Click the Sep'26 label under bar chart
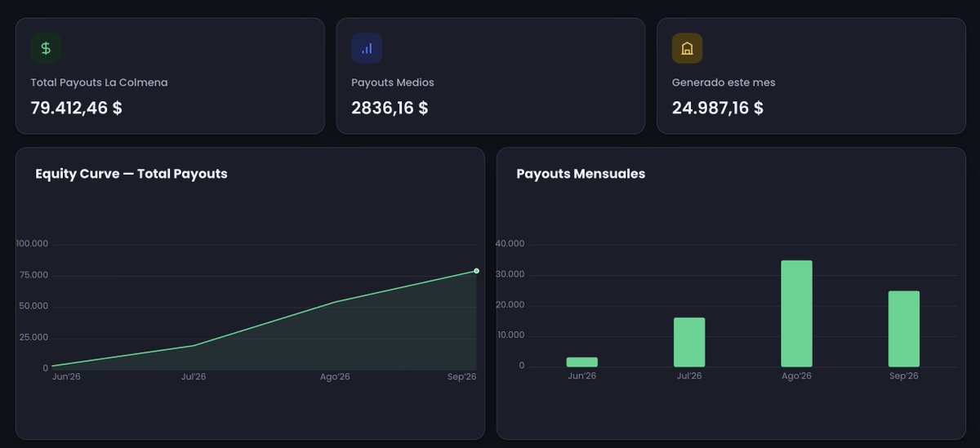Viewport: 980px width, 448px height. point(904,376)
